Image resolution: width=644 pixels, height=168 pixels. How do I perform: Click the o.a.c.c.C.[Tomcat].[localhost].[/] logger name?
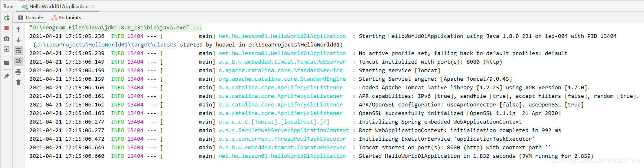coord(274,122)
